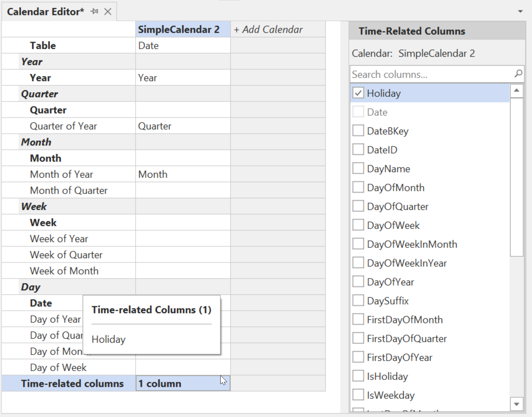Enable the IsHoliday checkbox

[358, 375]
